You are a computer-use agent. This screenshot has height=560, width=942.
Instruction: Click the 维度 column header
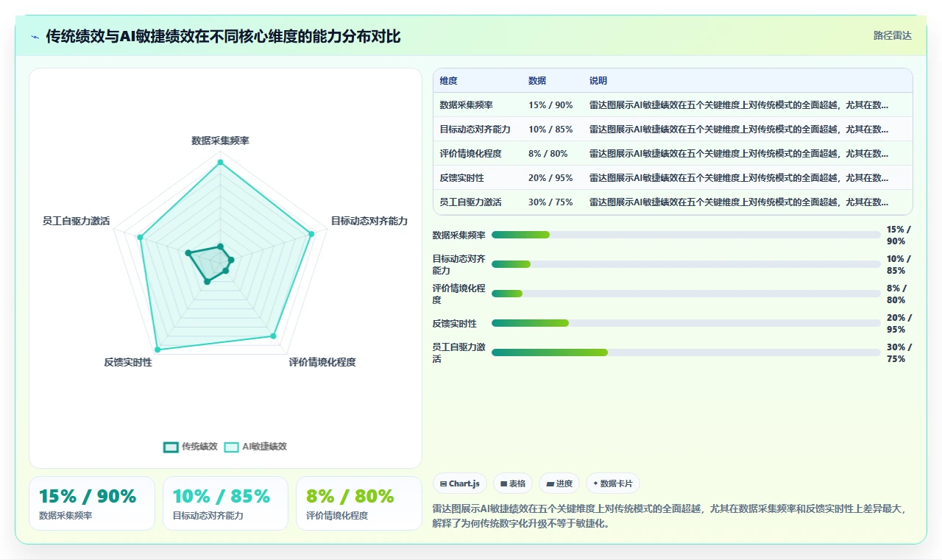click(x=449, y=81)
